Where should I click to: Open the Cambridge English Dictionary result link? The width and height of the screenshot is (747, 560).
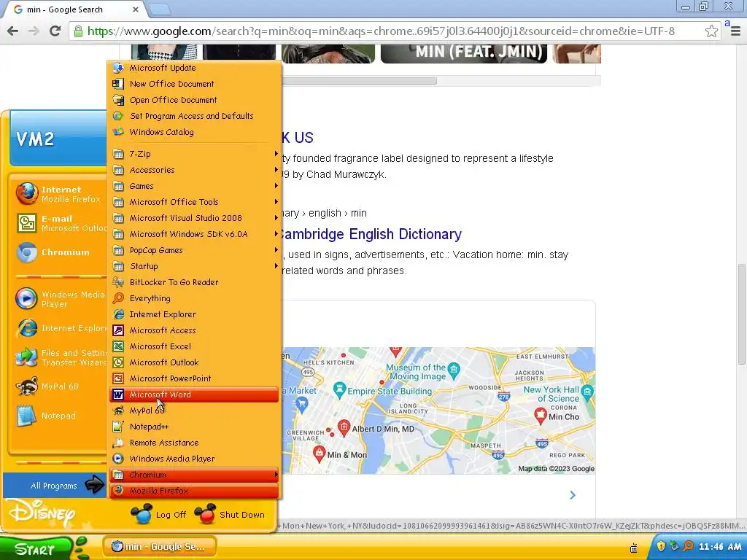coord(370,234)
